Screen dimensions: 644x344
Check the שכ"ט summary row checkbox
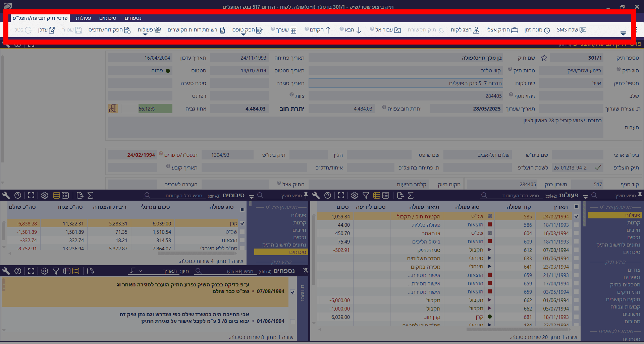(x=242, y=232)
